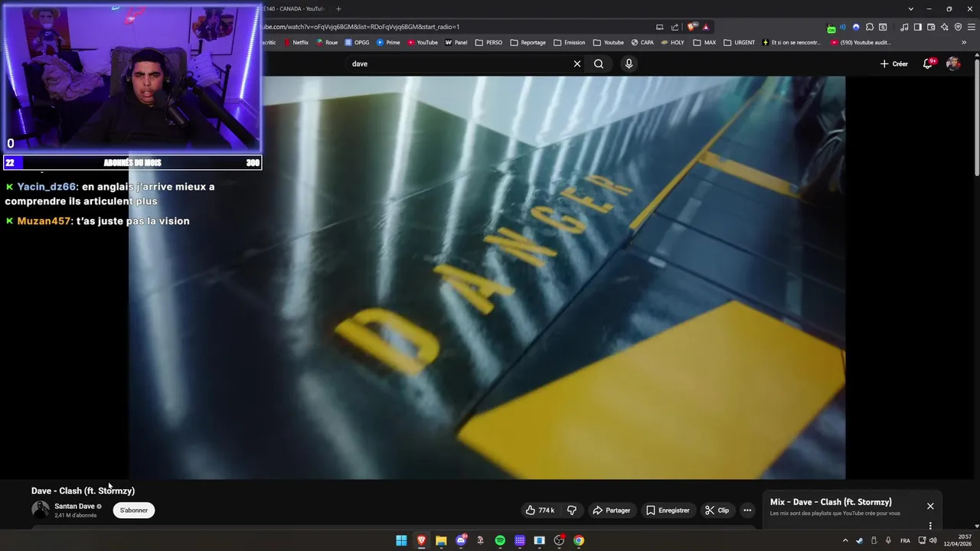Viewport: 980px width, 551px height.
Task: Open the HOLY bookmark
Action: tap(673, 43)
